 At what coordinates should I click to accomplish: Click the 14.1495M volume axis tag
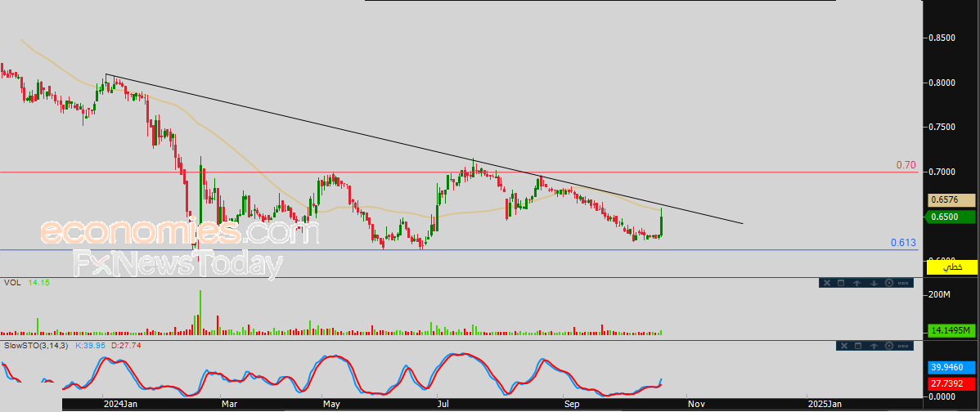(x=952, y=332)
